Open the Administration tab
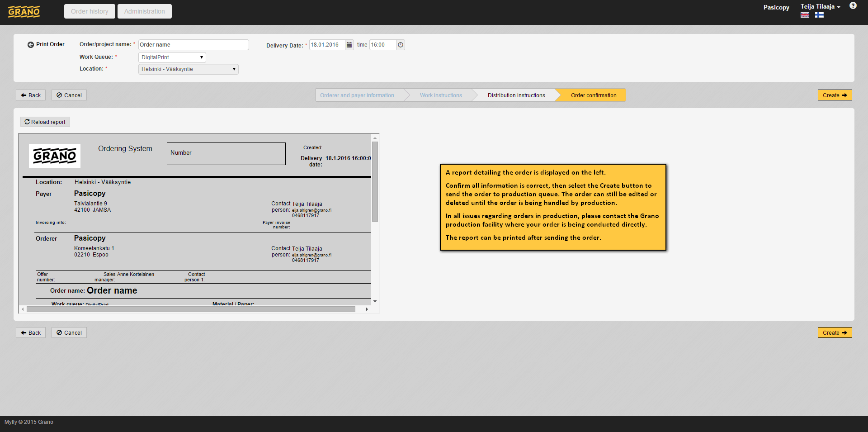This screenshot has width=868, height=432. (144, 11)
